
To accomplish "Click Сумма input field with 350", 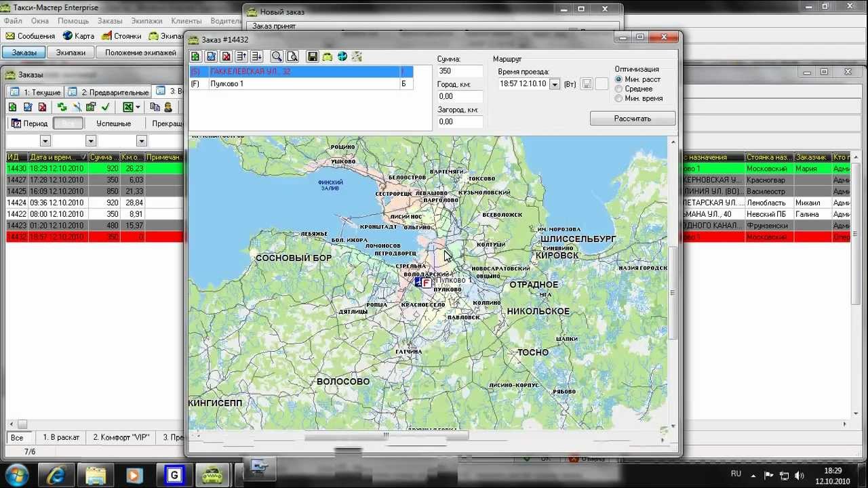I will pyautogui.click(x=460, y=70).
